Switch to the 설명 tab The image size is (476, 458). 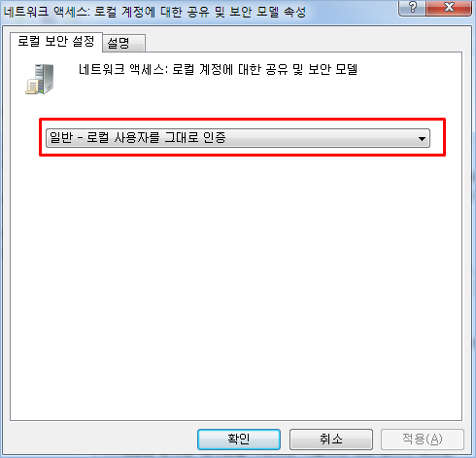click(x=124, y=43)
